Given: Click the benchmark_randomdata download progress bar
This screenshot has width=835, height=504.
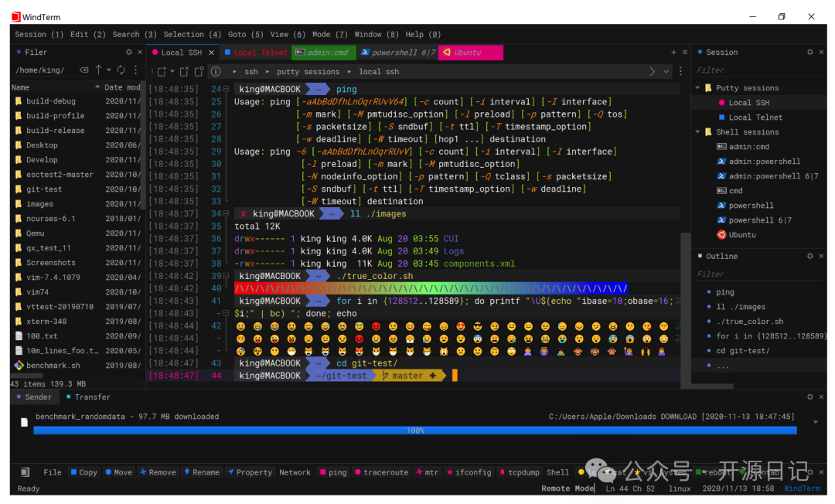Looking at the screenshot, I should (x=414, y=431).
